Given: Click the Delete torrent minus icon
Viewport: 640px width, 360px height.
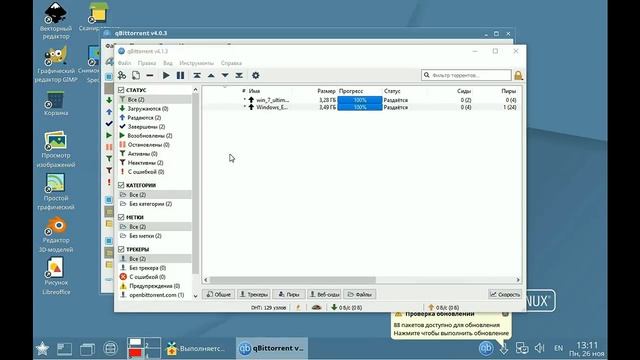Looking at the screenshot, I should pos(150,75).
